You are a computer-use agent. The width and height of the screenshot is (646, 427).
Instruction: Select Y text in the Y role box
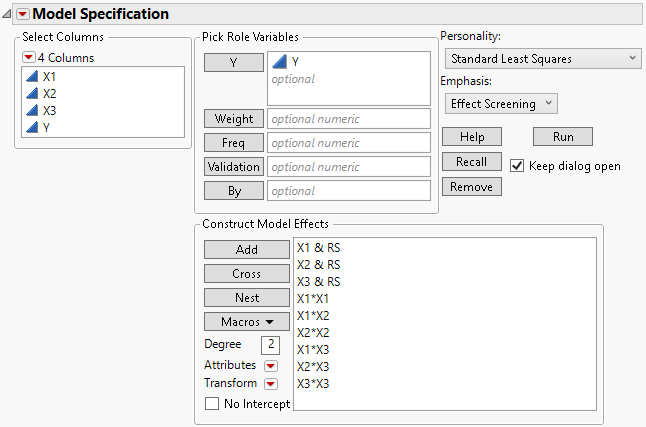click(x=295, y=62)
